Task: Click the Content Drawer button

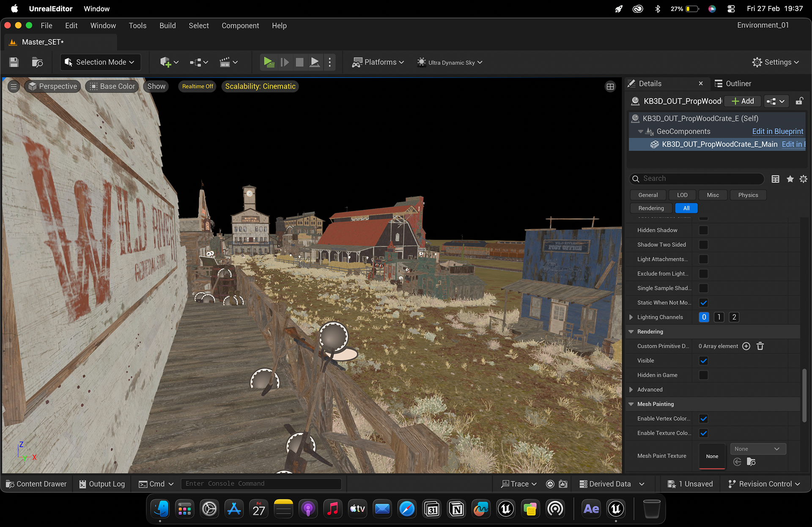Action: [x=36, y=484]
